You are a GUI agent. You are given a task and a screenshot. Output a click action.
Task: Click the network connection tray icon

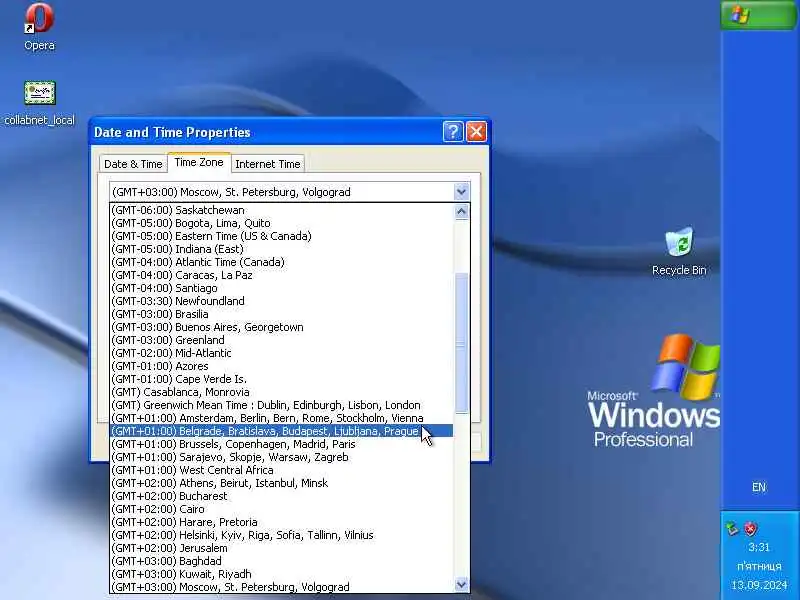[x=733, y=529]
